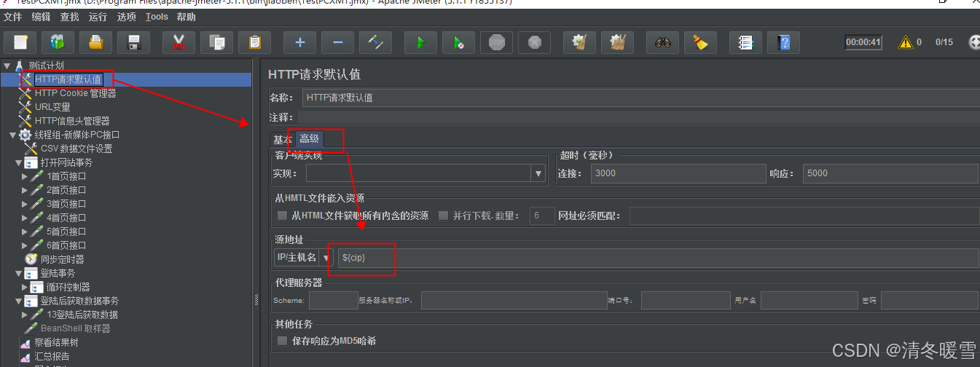
Task: Collapse the 测试计划 root node
Action: 7,66
